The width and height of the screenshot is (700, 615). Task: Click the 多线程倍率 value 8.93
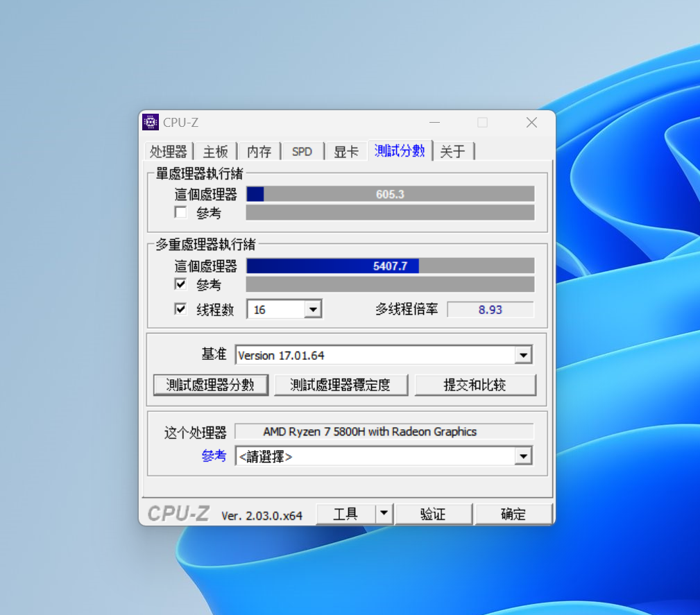click(x=490, y=309)
